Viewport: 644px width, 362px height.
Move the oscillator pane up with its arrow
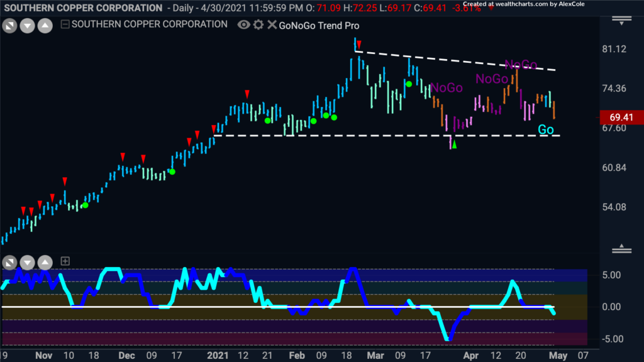[x=45, y=262]
